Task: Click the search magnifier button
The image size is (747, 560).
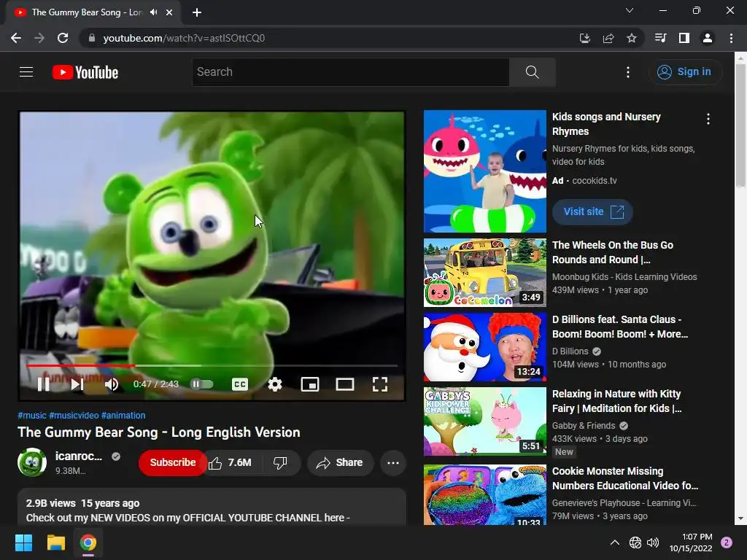Action: (x=532, y=72)
